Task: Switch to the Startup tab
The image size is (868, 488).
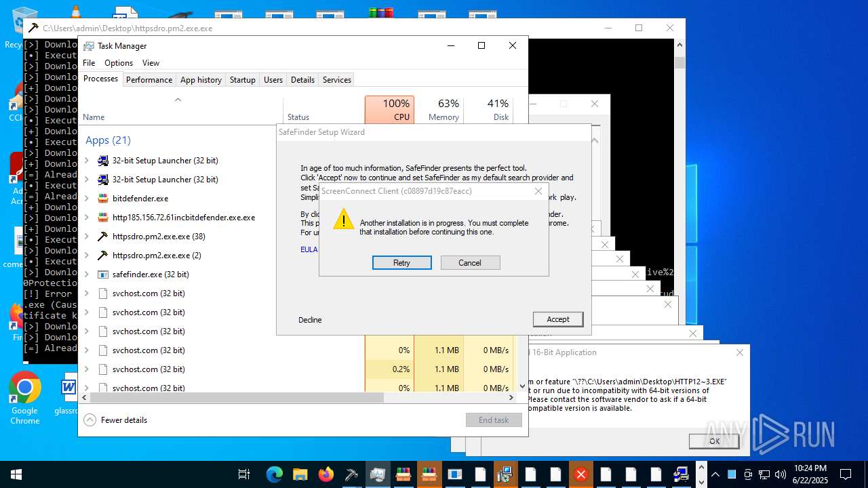Action: [243, 79]
